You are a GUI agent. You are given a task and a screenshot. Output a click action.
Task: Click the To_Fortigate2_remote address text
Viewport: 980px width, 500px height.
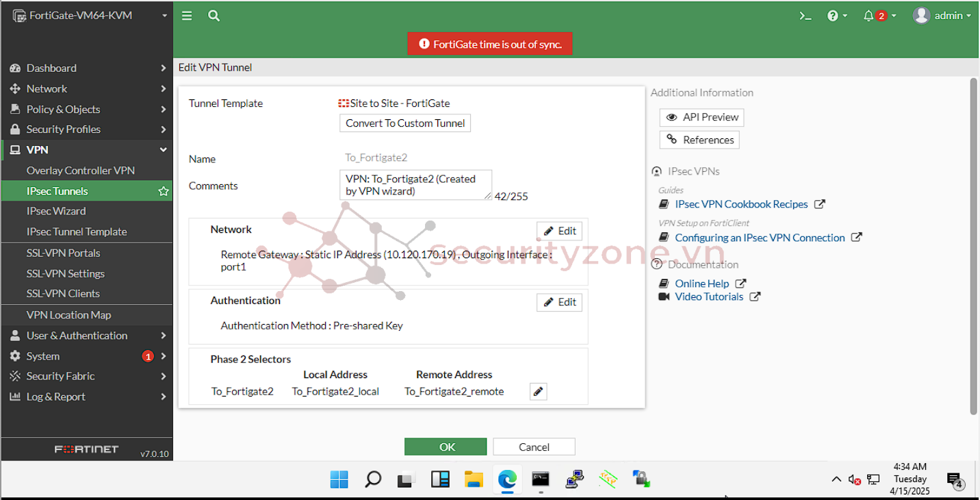[454, 392]
